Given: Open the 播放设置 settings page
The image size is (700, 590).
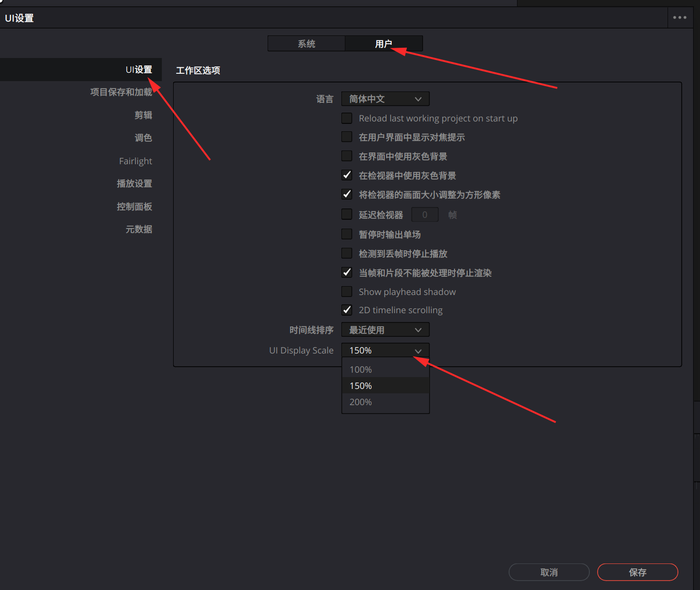Looking at the screenshot, I should pyautogui.click(x=134, y=183).
